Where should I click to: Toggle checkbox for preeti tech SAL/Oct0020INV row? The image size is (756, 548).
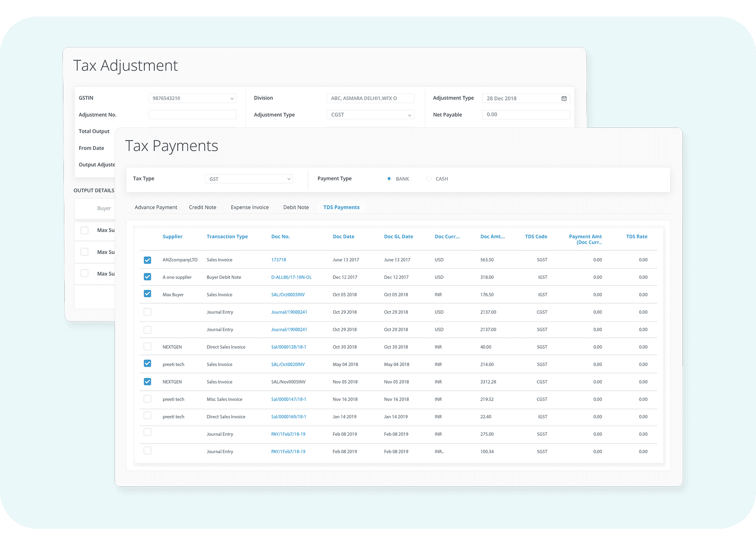[147, 363]
